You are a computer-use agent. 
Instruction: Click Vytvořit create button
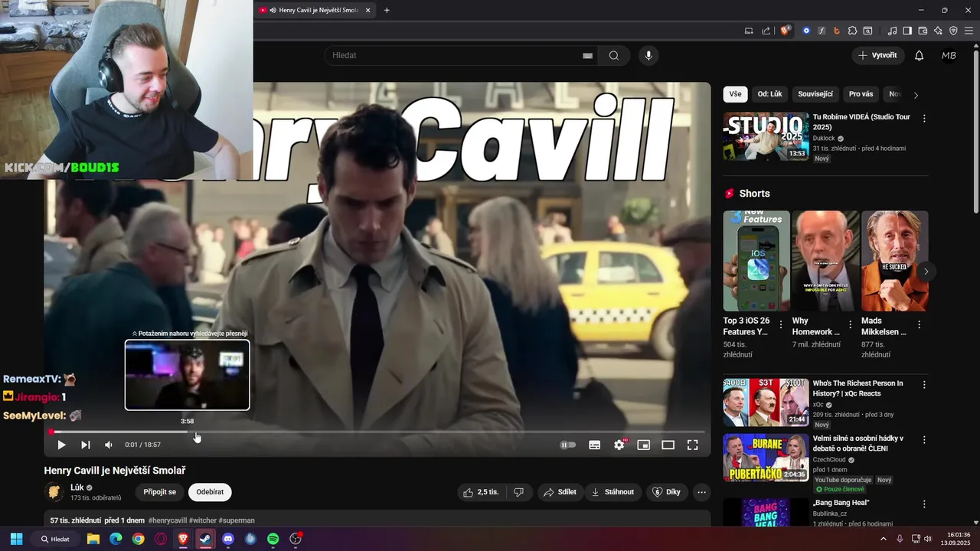coord(878,55)
